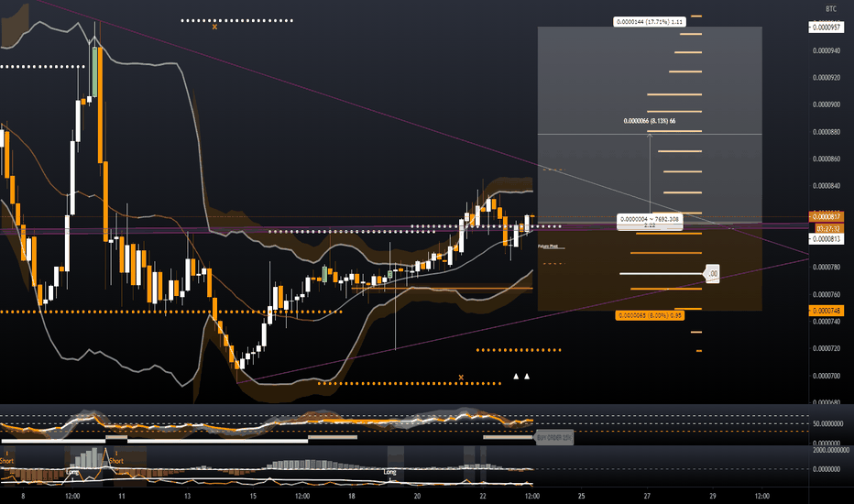Select the white 0.0000813 price label
Image resolution: width=854 pixels, height=504 pixels.
(826, 238)
